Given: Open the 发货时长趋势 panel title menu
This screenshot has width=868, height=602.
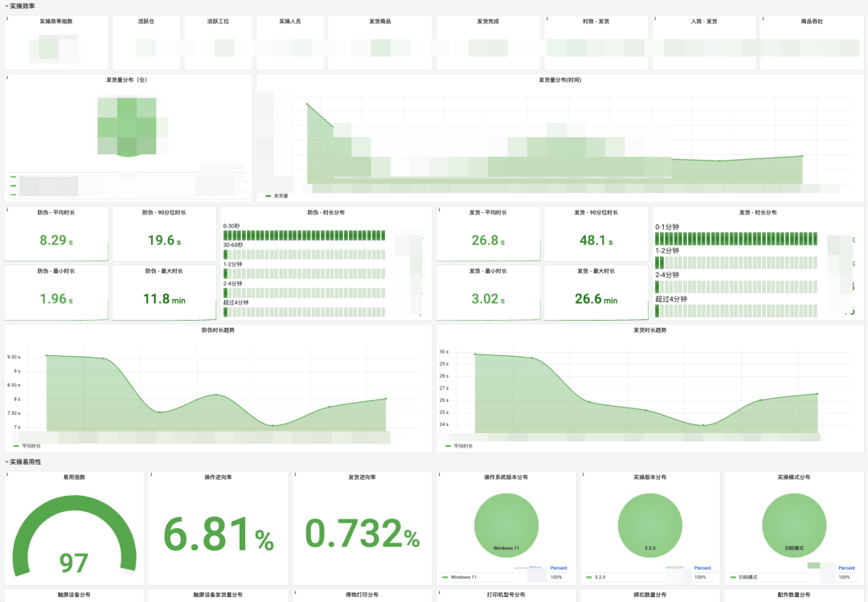Looking at the screenshot, I should 650,330.
